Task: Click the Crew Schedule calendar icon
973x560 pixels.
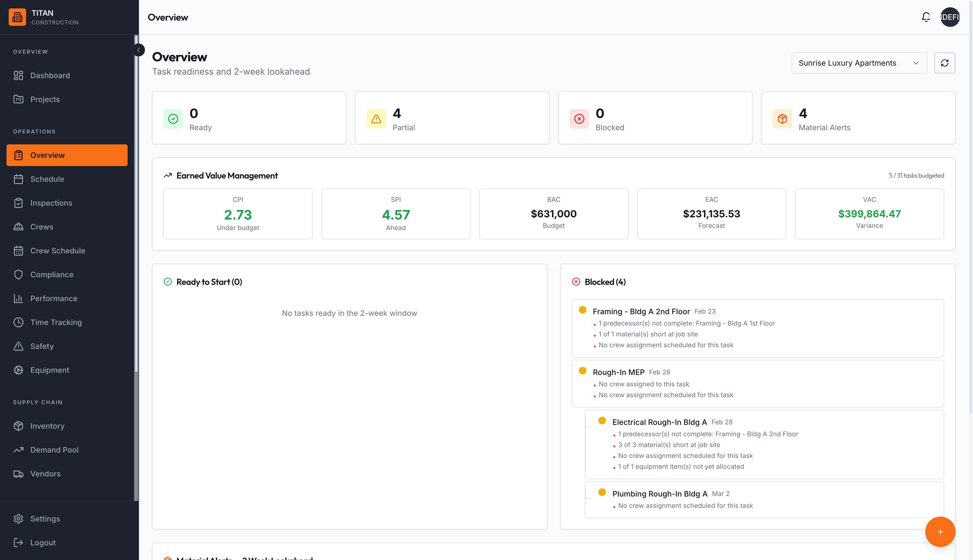Action: click(18, 250)
